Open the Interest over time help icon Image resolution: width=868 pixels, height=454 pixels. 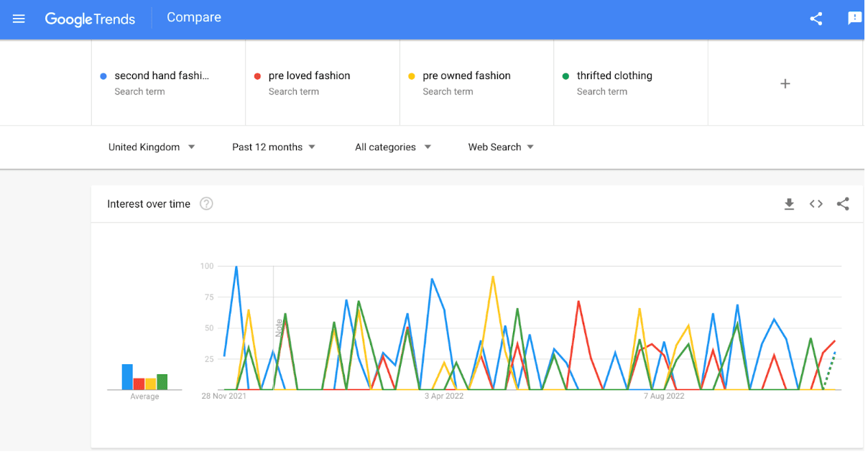click(206, 204)
